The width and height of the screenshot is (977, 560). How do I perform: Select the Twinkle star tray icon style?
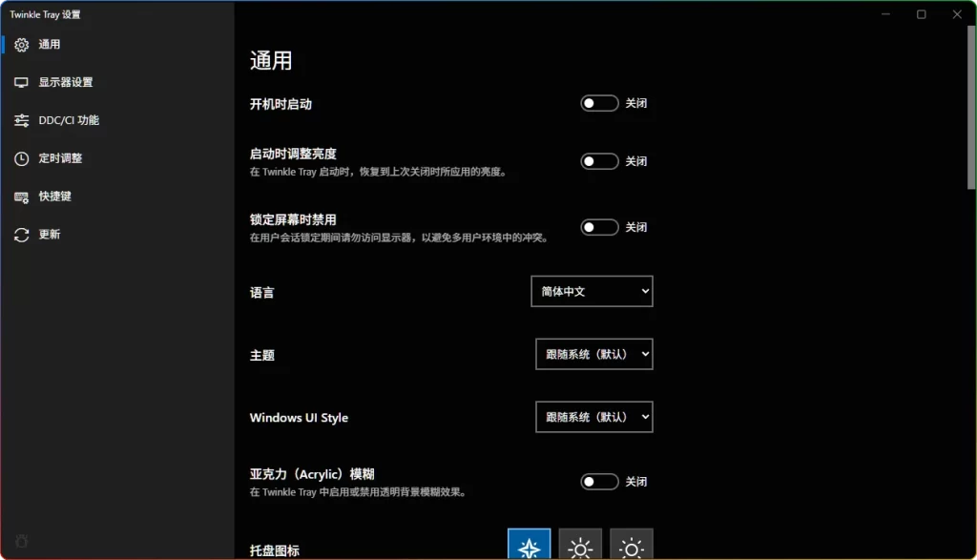(x=529, y=546)
